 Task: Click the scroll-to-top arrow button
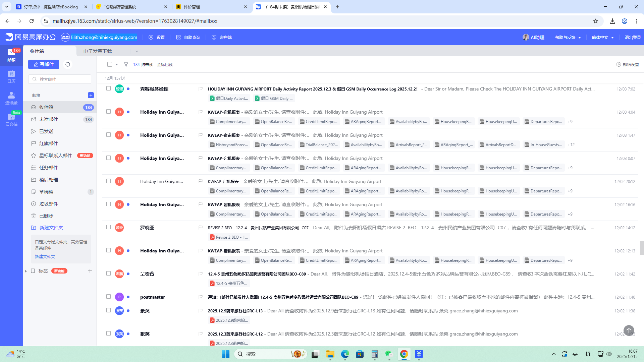(629, 330)
